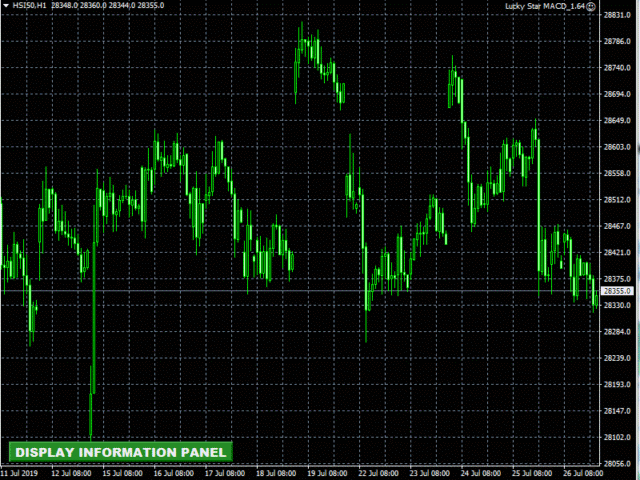Click the 28649.0 price scale label
640x480 pixels.
coord(617,121)
